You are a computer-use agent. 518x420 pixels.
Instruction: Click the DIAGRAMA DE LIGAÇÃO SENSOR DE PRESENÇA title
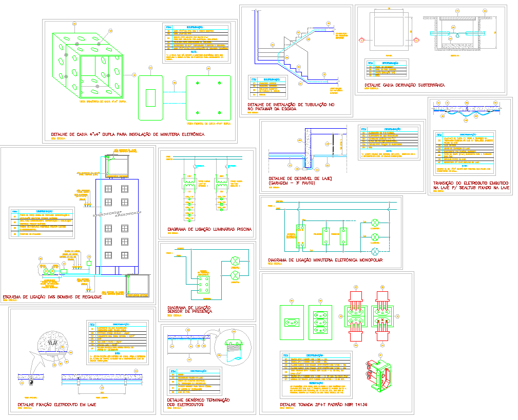(189, 308)
